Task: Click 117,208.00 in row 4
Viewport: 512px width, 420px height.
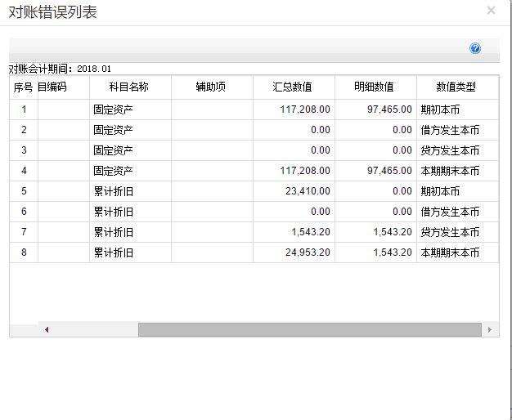Action: 305,171
